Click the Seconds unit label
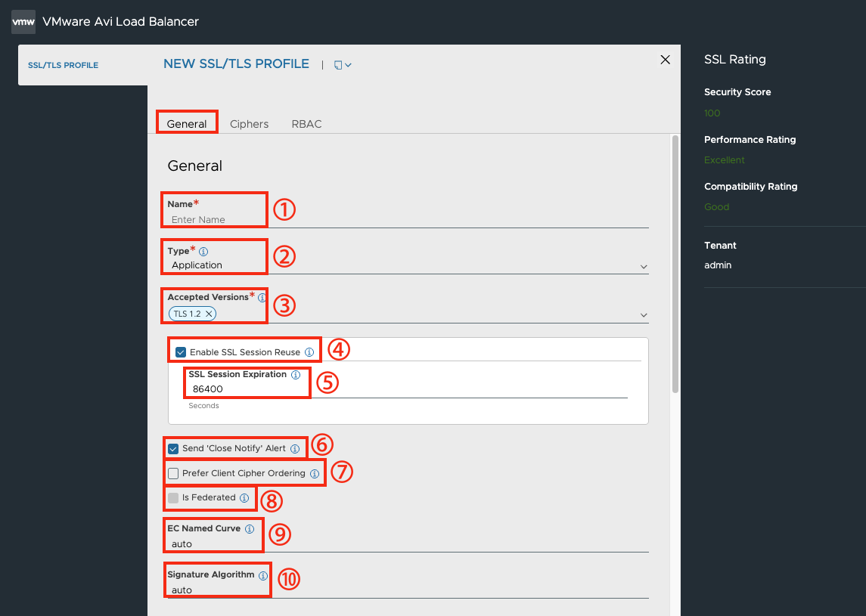 pyautogui.click(x=203, y=406)
